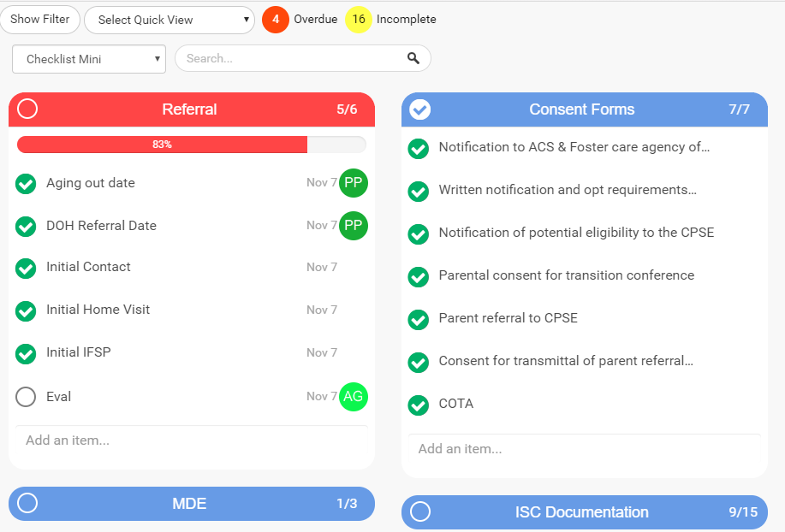Click the PP avatar next to Aging out date
The width and height of the screenshot is (785, 532).
tap(353, 183)
